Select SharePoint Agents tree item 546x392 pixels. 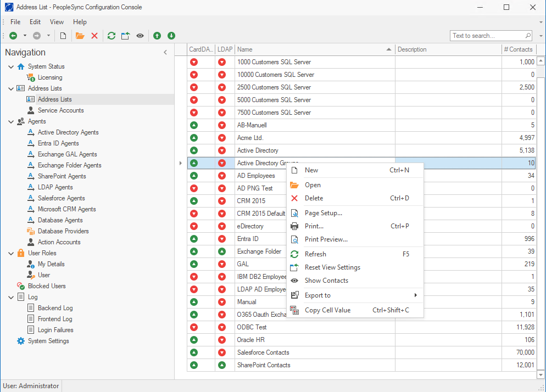(x=62, y=176)
